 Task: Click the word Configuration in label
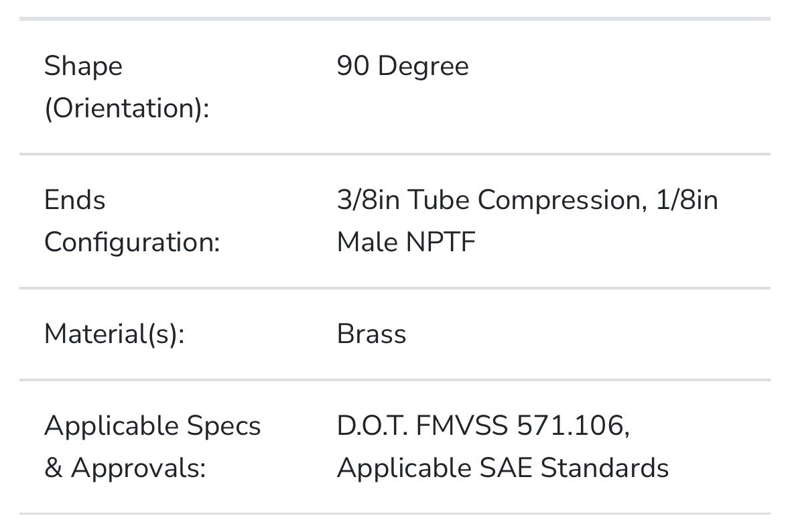(x=132, y=243)
